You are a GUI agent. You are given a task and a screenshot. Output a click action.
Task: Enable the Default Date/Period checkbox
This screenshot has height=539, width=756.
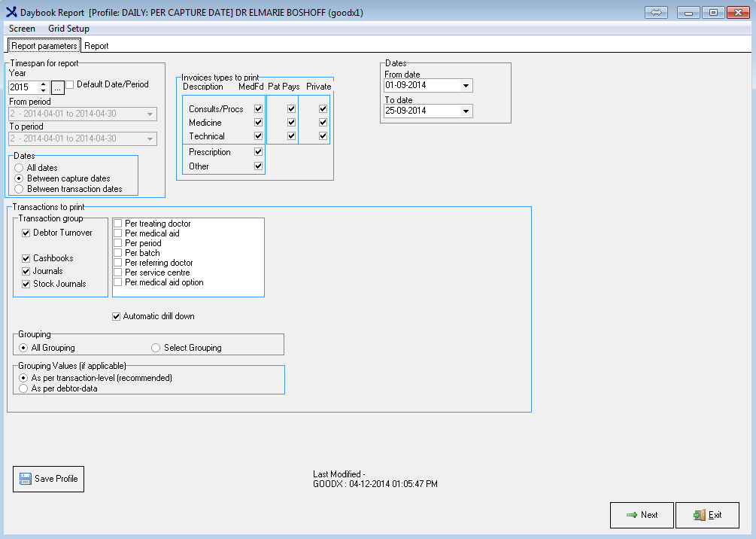(70, 85)
